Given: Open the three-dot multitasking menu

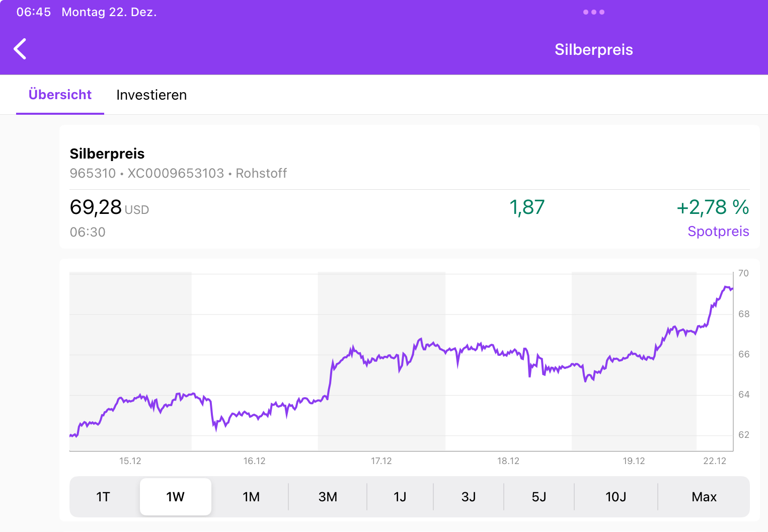Looking at the screenshot, I should click(x=593, y=12).
